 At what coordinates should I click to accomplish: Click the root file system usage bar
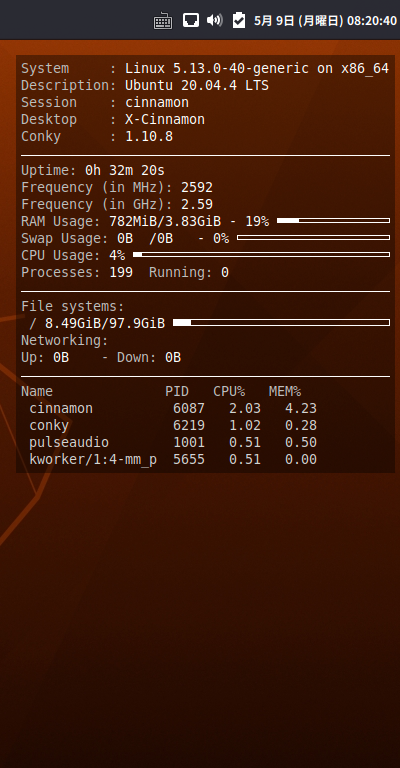[x=282, y=323]
